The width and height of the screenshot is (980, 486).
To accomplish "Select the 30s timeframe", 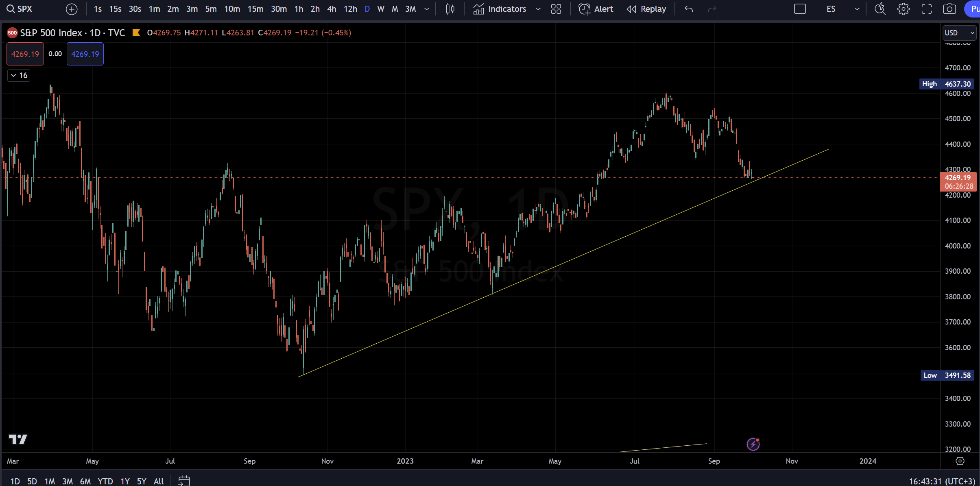I will coord(135,9).
